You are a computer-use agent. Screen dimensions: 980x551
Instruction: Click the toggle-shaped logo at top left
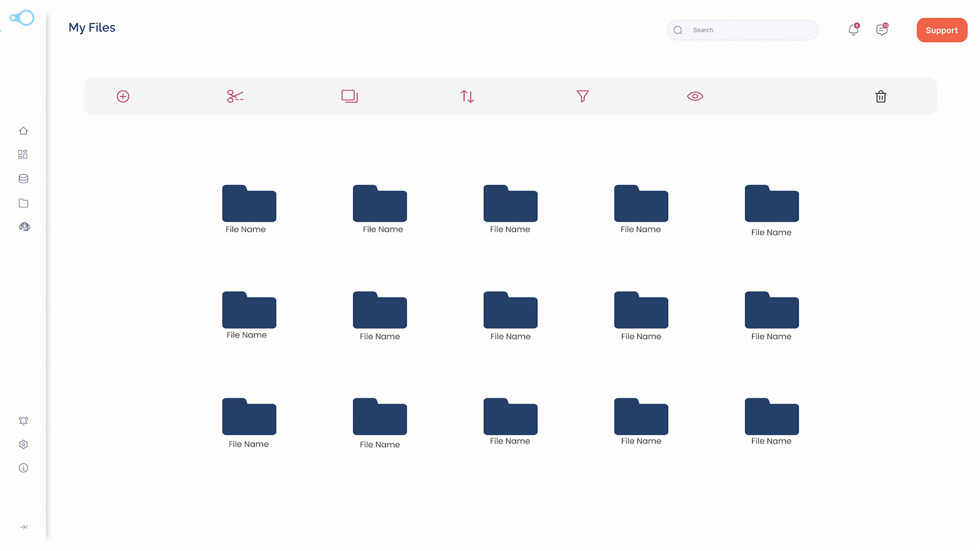tap(22, 18)
